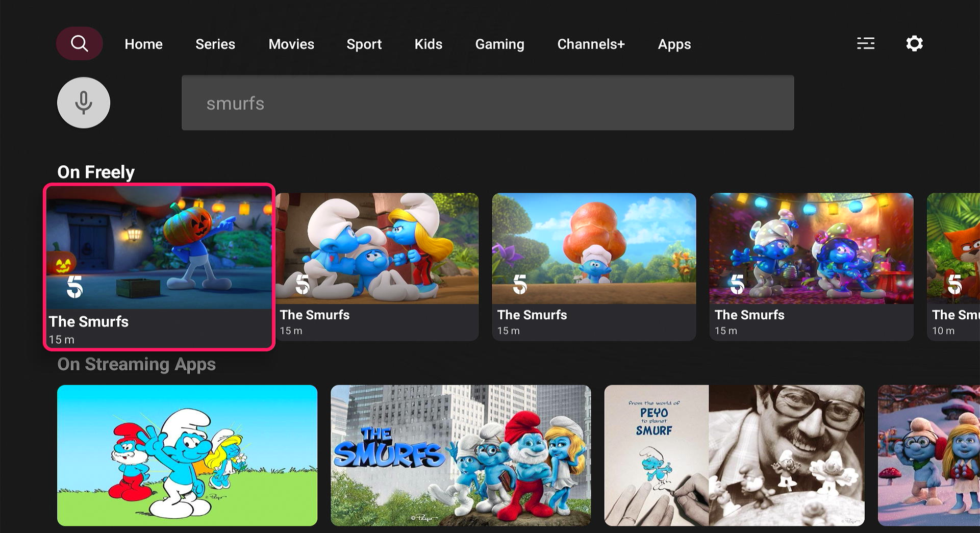Select Sport in the top navigation
980x533 pixels.
click(x=364, y=44)
